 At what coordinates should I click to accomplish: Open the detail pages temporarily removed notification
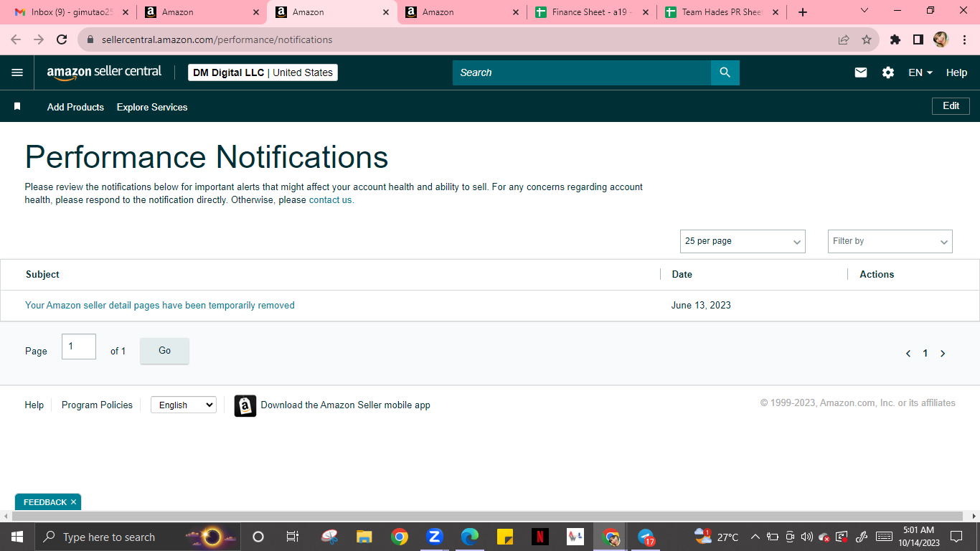(160, 306)
